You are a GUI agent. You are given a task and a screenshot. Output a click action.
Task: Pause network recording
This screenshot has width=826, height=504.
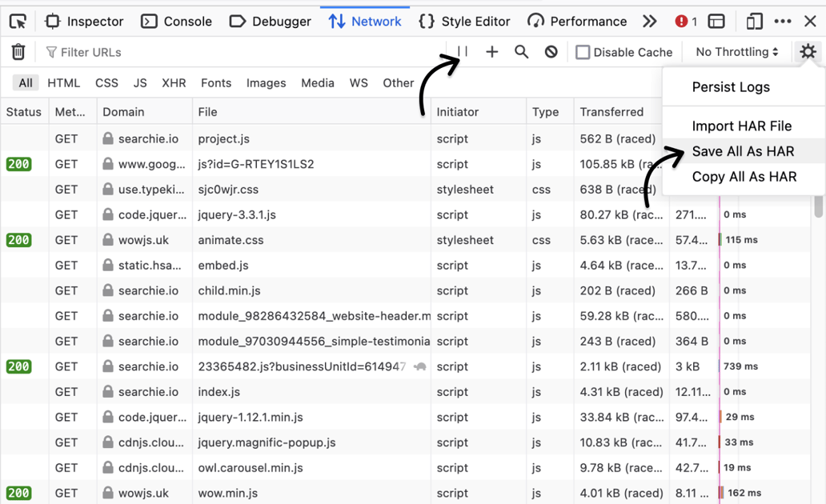[463, 52]
